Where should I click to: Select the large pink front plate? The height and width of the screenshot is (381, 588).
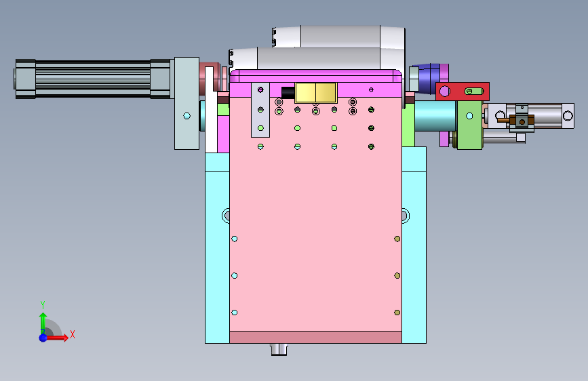tap(315, 214)
